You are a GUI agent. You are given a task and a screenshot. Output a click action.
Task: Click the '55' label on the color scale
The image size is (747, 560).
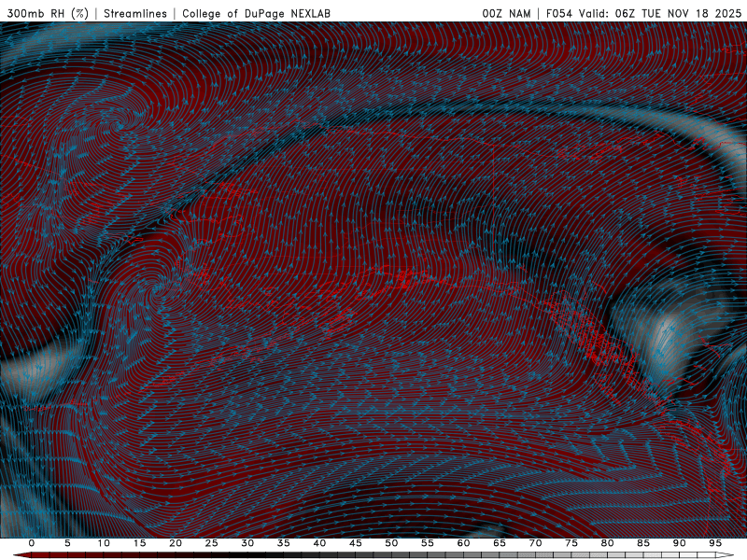coord(428,543)
